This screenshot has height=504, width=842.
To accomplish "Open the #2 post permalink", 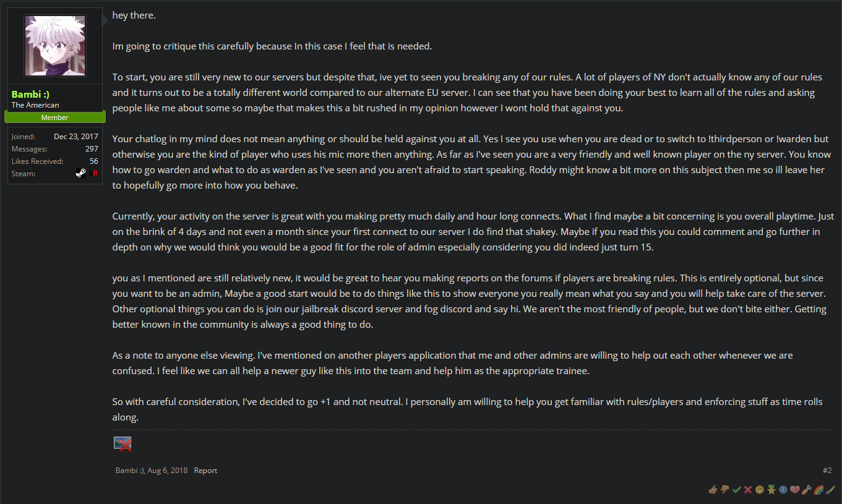I will point(827,471).
